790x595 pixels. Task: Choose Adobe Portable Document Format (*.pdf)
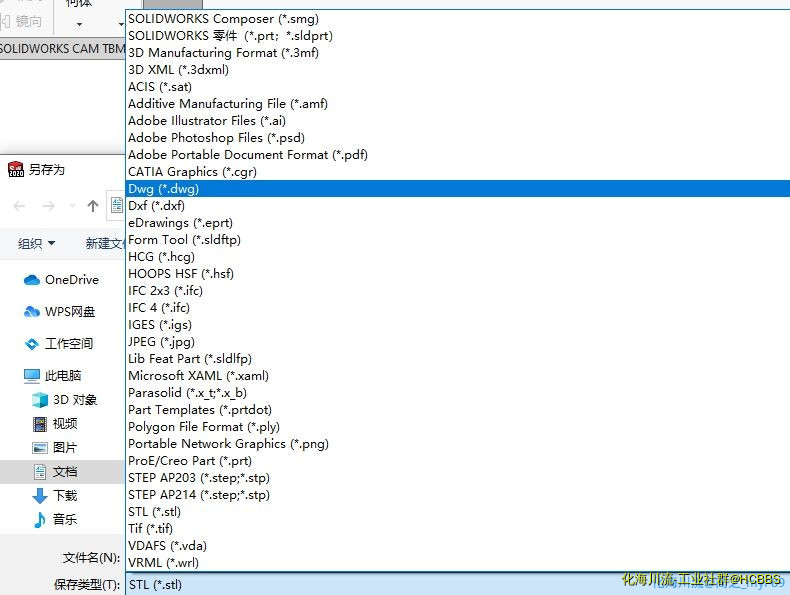click(x=457, y=155)
